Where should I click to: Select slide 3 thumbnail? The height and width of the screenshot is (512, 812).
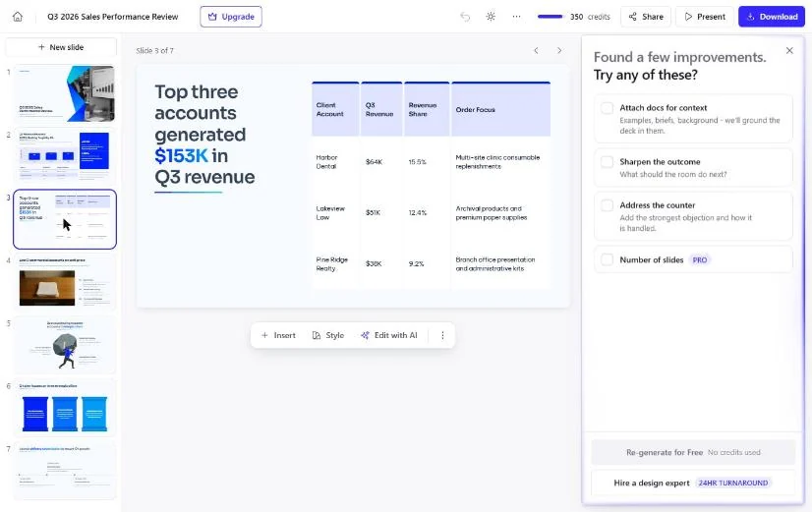pyautogui.click(x=65, y=219)
